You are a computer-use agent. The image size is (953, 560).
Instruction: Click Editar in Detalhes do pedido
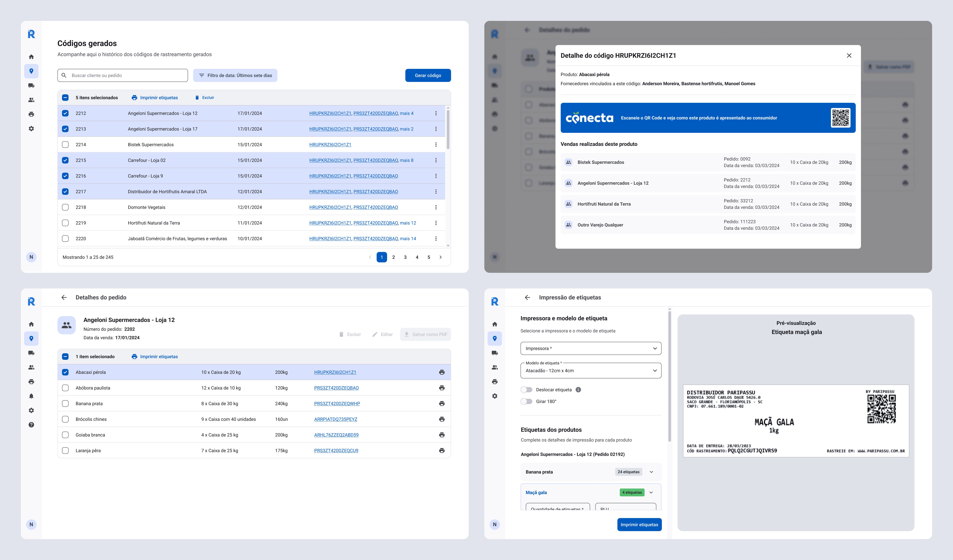[383, 334]
